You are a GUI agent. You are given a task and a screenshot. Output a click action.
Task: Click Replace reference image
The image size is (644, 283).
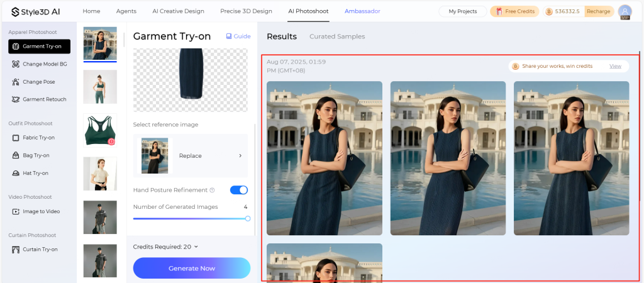(x=190, y=156)
